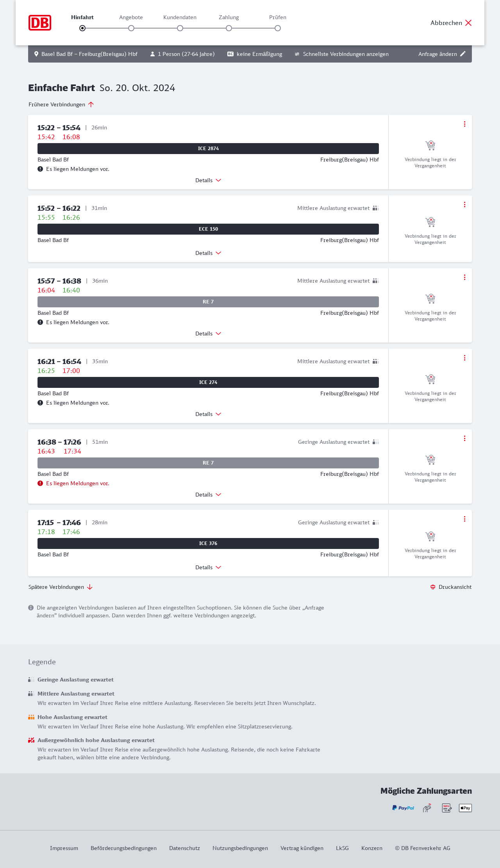Click the printer icon for Druckansicht
The width and height of the screenshot is (500, 868).
pos(433,587)
